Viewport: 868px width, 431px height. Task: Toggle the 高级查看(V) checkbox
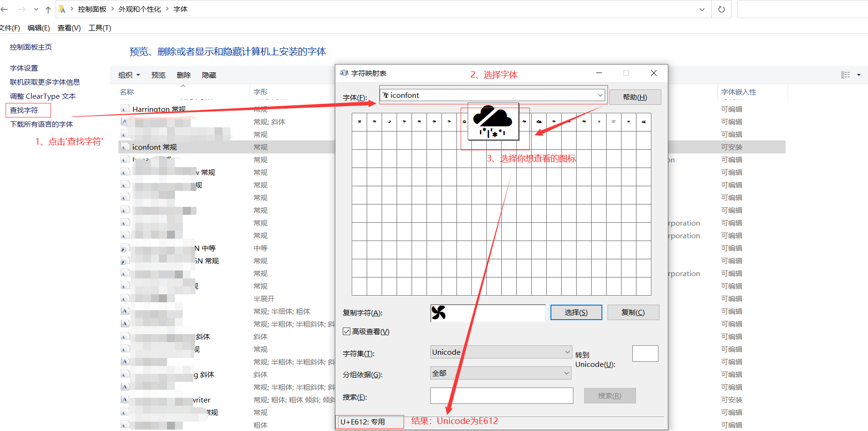pyautogui.click(x=347, y=331)
